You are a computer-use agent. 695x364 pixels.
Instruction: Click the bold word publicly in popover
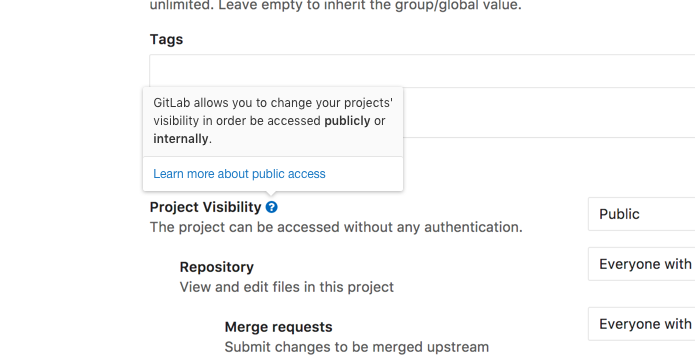click(347, 121)
